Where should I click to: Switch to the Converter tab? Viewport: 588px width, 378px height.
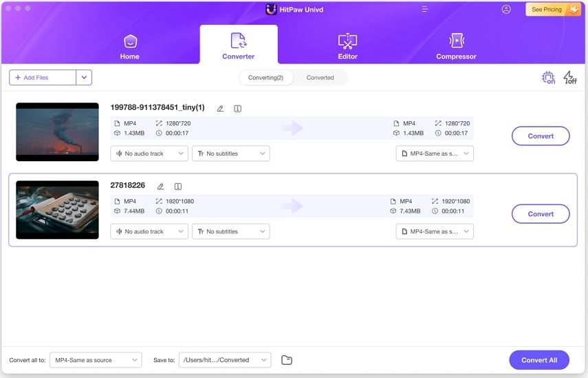[239, 45]
